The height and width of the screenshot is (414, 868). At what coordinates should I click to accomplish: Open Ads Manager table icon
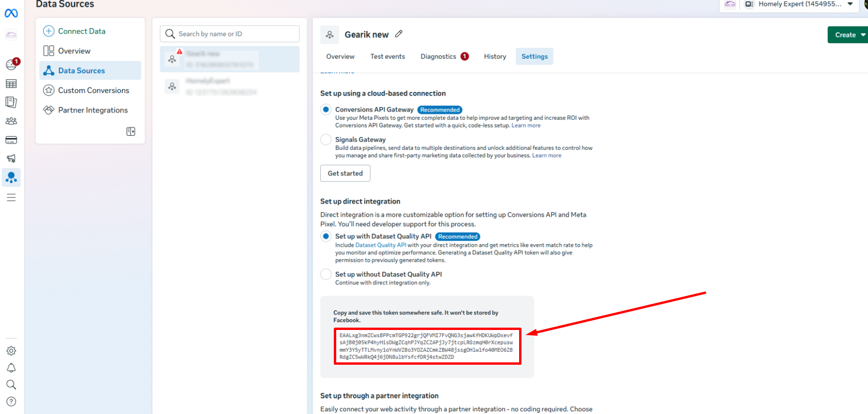(x=11, y=84)
